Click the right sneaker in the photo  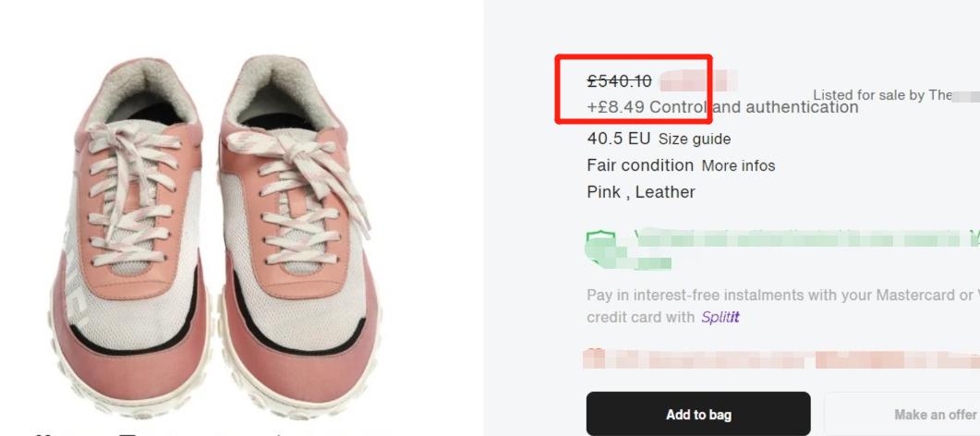296,231
